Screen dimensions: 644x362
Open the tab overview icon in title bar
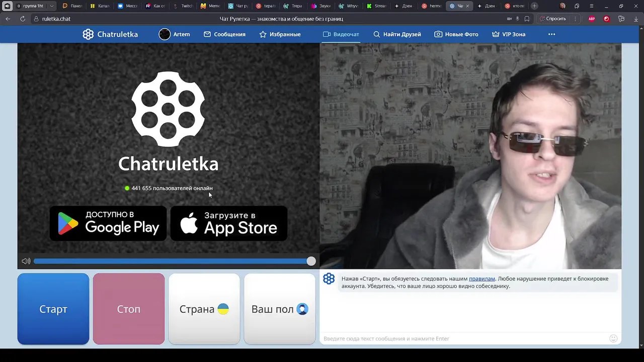tap(577, 6)
